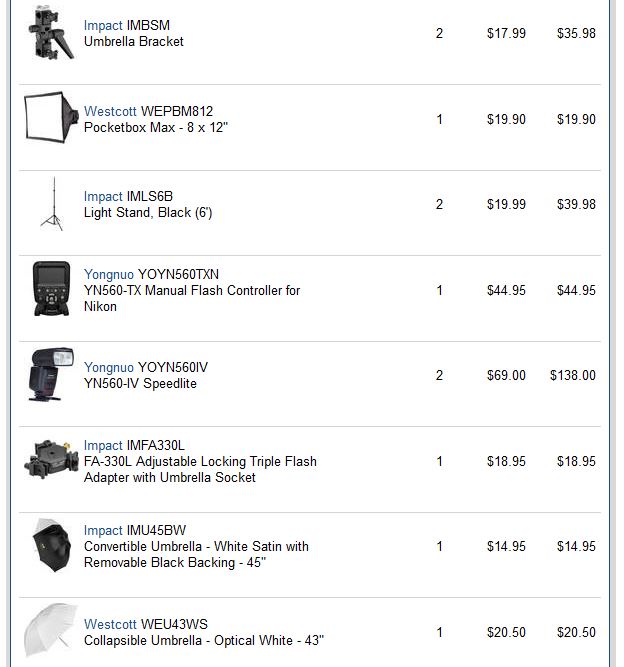This screenshot has height=667, width=624.
Task: Open Impact brand link for IMFA330L adapter
Action: coord(103,445)
